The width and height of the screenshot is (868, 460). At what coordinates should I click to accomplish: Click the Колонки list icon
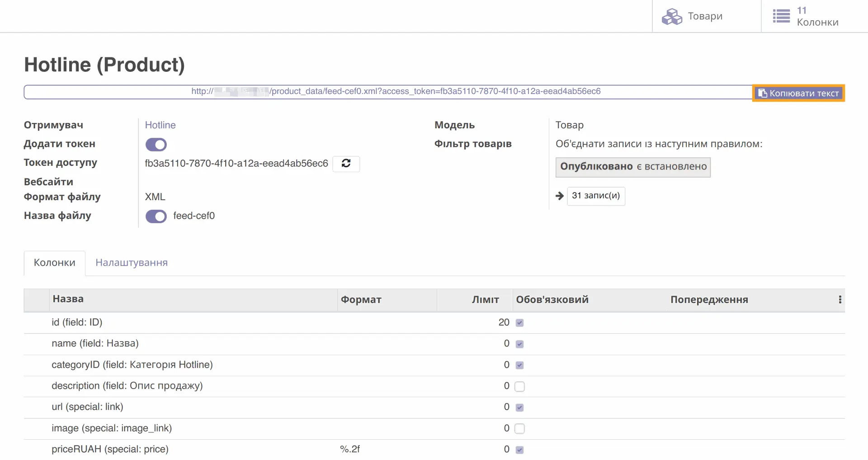[x=781, y=17]
